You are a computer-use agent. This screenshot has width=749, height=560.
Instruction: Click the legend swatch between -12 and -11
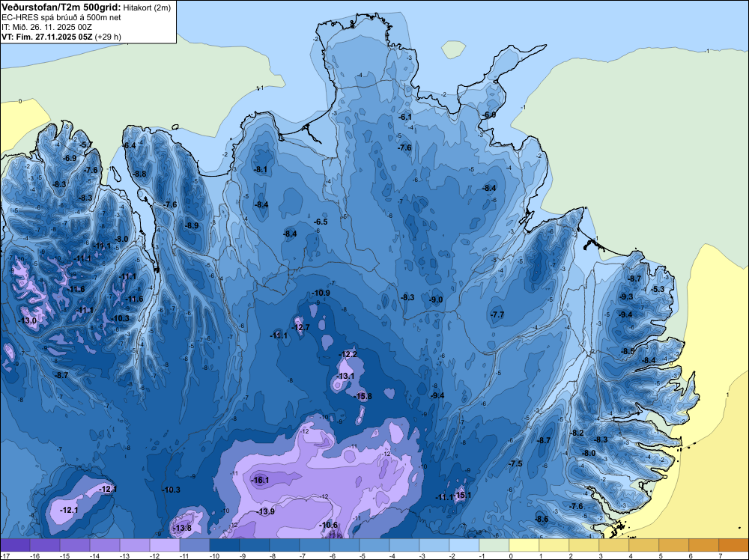click(x=165, y=545)
